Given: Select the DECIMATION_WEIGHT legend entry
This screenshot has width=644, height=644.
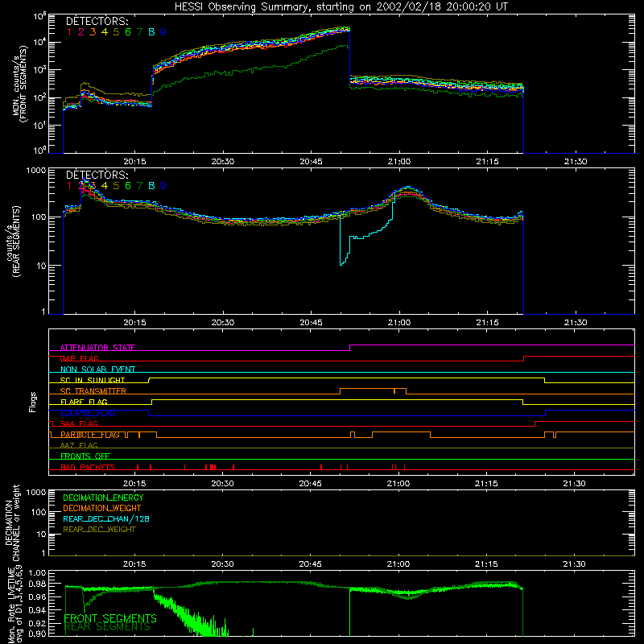Looking at the screenshot, I should click(102, 508).
